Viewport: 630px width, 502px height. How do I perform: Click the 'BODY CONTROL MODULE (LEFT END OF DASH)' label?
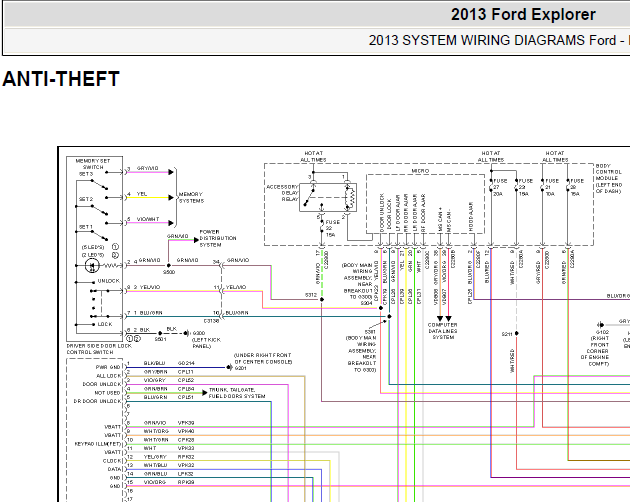point(608,178)
